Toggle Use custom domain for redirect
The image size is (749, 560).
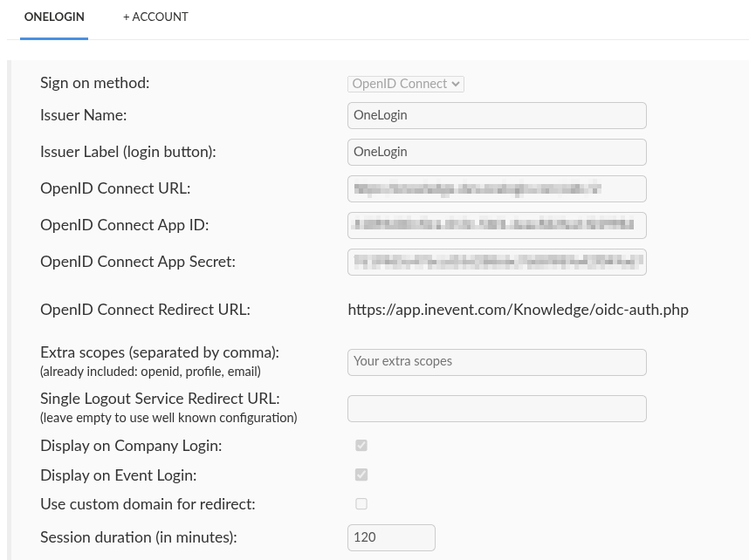click(361, 503)
